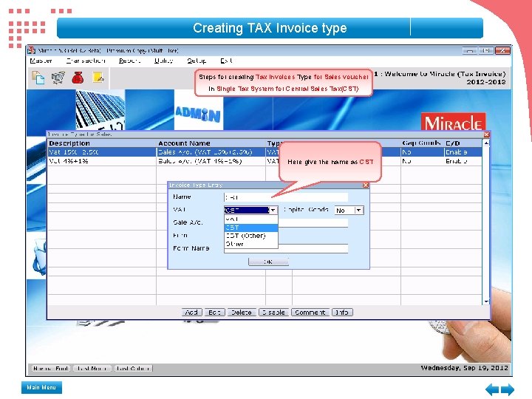Expand the VAT type dropdown arrow
This screenshot has width=532, height=399.
tap(273, 211)
